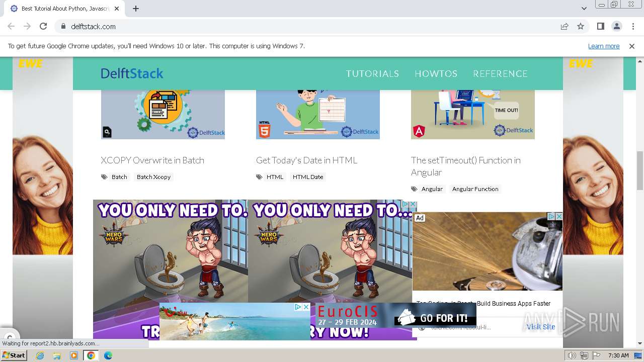Open a new tab with plus button
This screenshot has height=362, width=644.
coord(136,9)
